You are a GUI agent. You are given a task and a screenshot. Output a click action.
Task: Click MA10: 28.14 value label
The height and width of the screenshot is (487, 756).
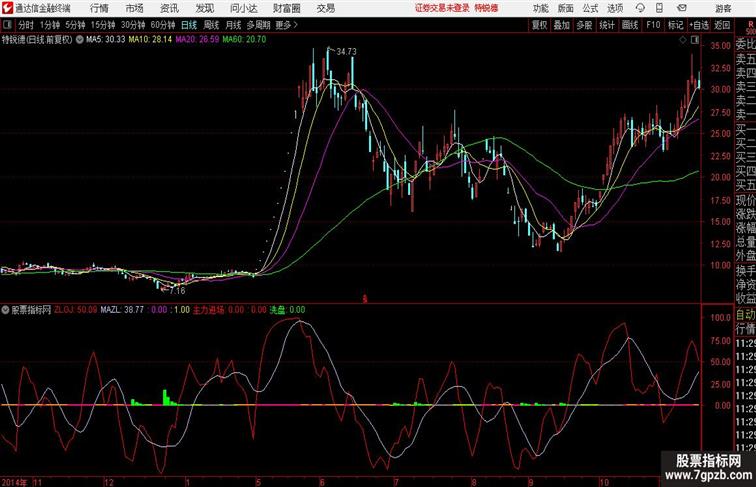pos(150,40)
